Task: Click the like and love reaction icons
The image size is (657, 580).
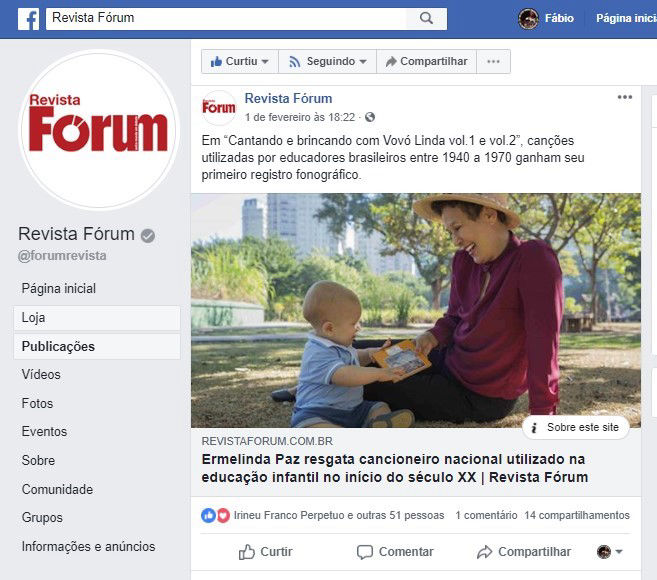Action: (215, 515)
